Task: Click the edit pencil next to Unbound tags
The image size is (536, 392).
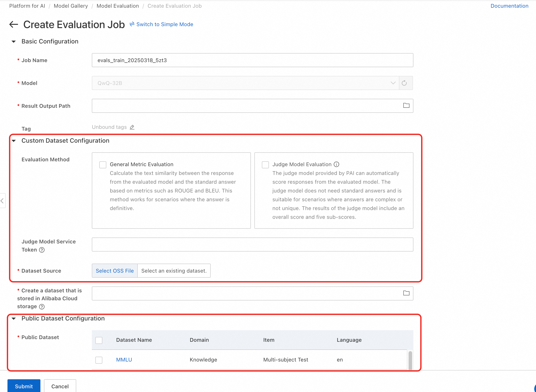Action: 132,127
